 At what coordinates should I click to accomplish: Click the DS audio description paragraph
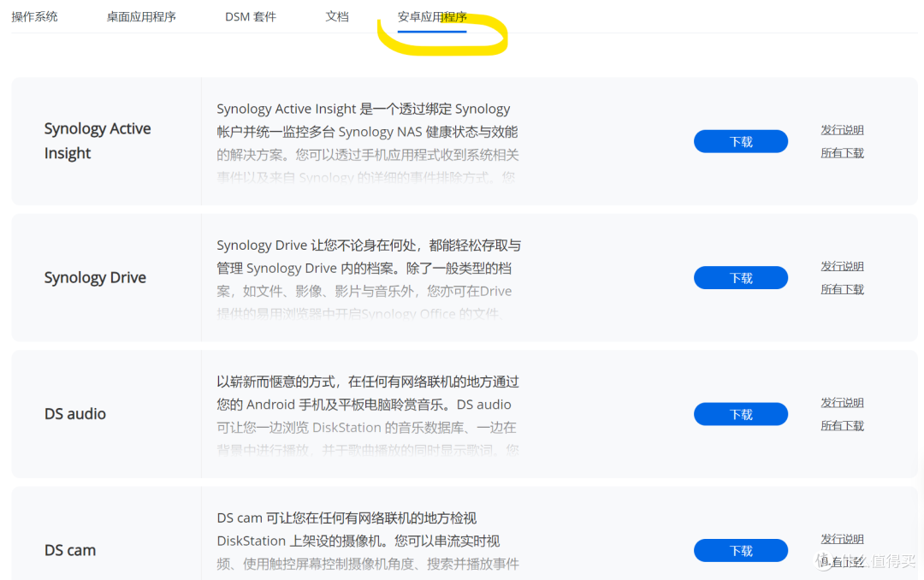coord(367,416)
